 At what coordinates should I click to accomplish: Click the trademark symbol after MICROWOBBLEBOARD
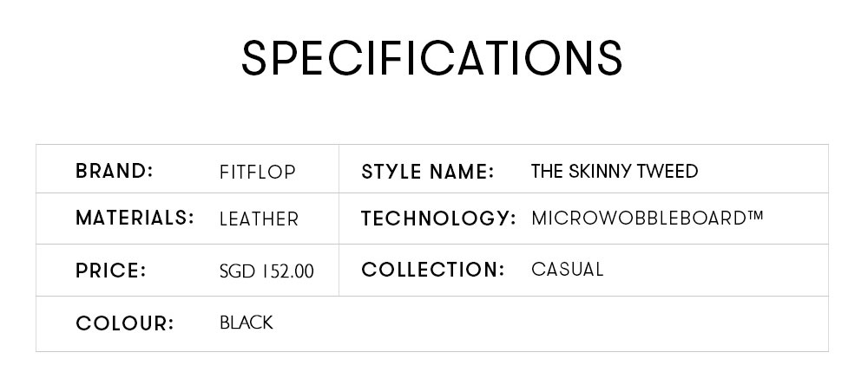point(755,215)
